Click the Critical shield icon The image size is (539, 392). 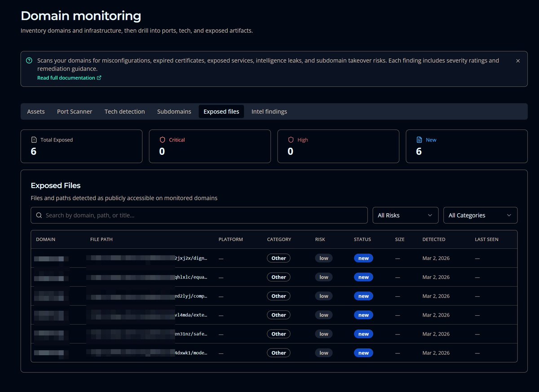[163, 140]
